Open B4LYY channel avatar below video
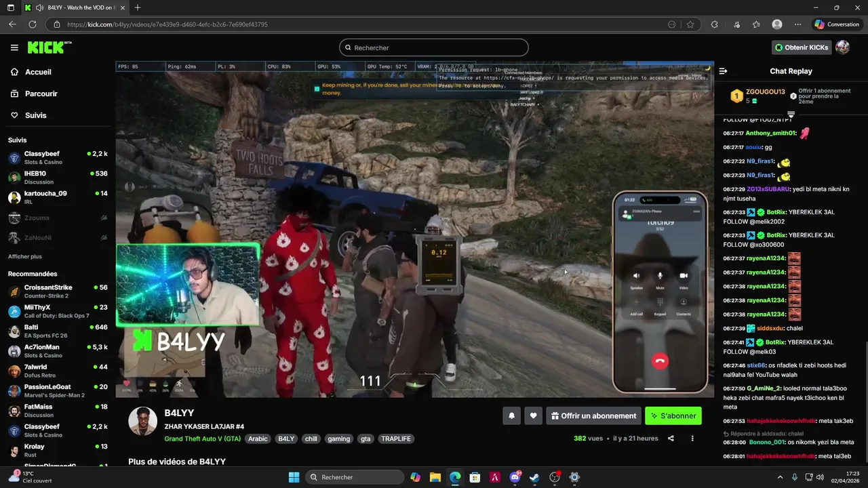 point(143,422)
